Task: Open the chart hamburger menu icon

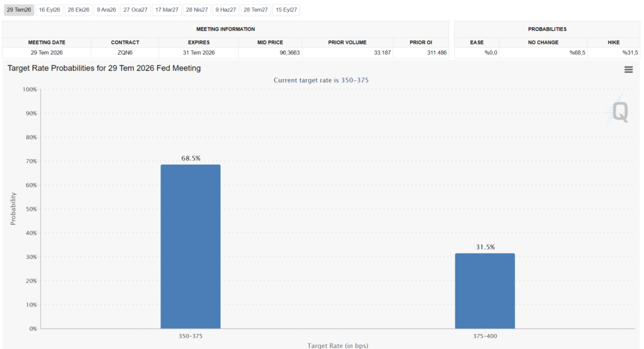Action: [x=628, y=70]
